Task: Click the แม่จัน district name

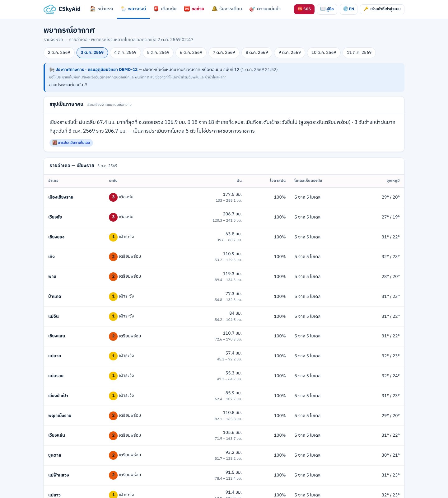Action: coord(54,317)
